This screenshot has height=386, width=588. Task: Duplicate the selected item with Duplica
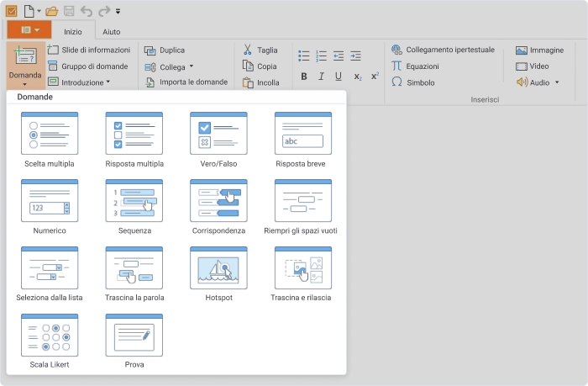165,50
